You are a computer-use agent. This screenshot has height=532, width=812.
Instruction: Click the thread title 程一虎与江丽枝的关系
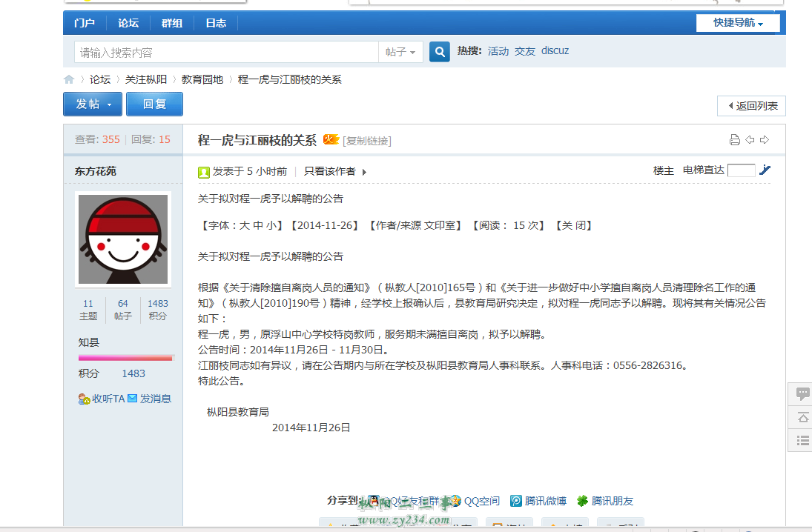pos(257,140)
